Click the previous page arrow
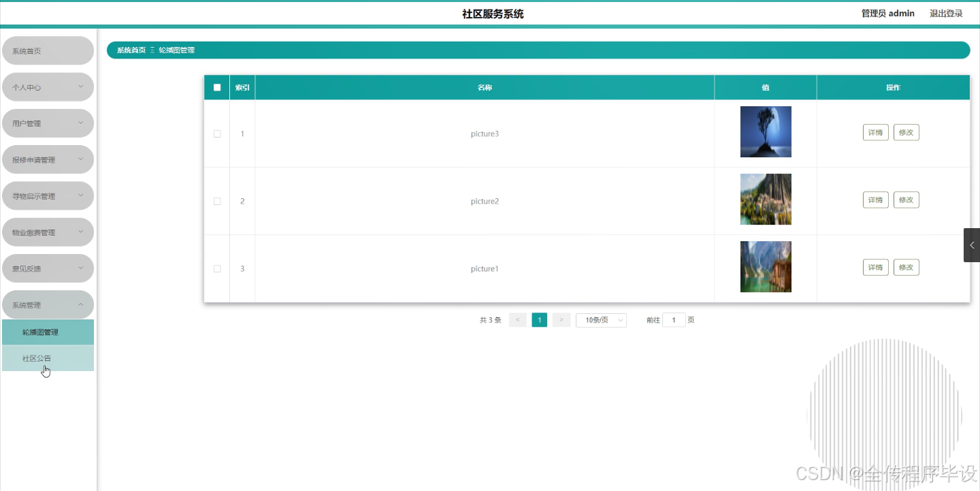This screenshot has width=980, height=491. coord(517,319)
